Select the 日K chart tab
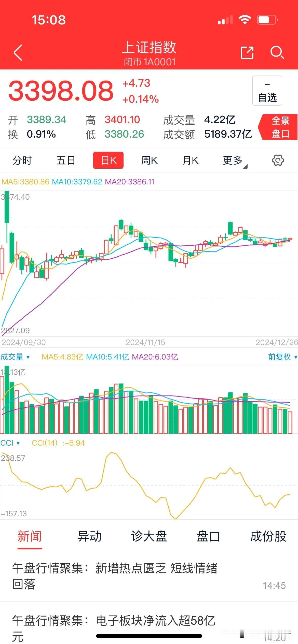Screen dimensions: 298x644 [x=108, y=160]
